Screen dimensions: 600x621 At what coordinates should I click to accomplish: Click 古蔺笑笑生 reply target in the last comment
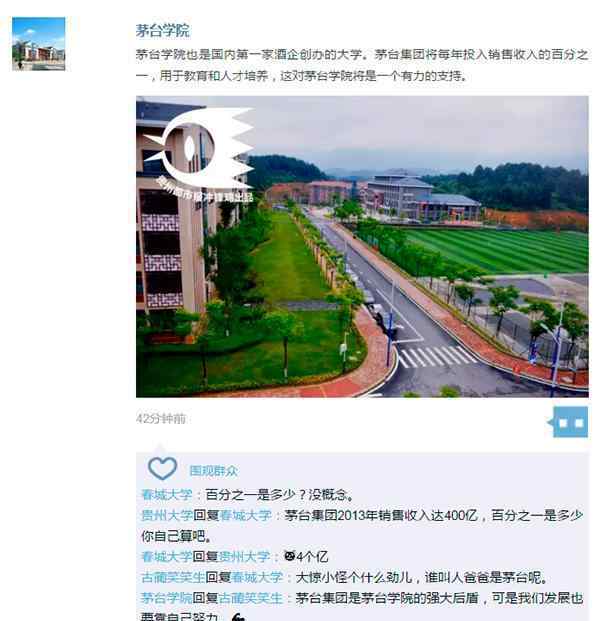pyautogui.click(x=251, y=598)
